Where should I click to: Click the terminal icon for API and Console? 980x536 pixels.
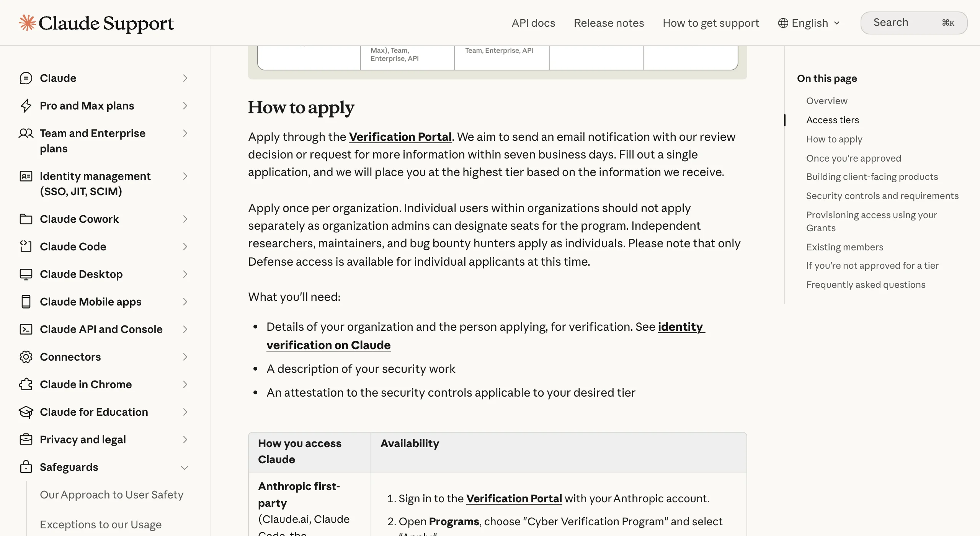coord(26,329)
